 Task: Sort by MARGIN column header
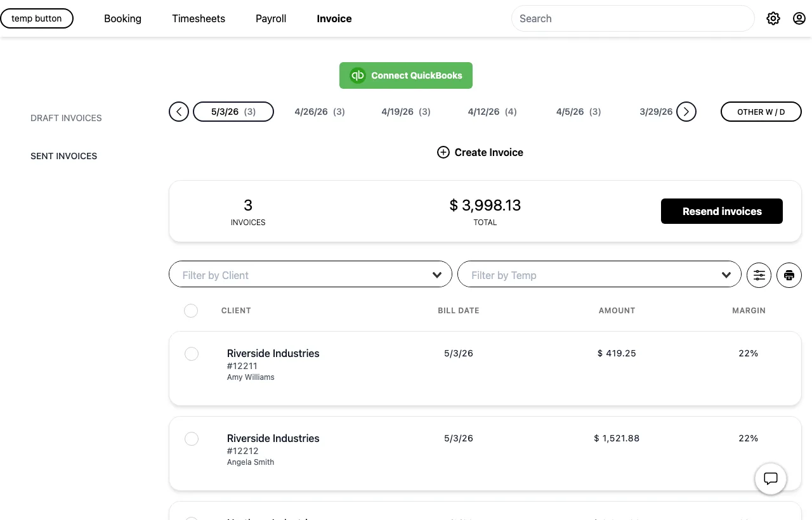(x=749, y=311)
